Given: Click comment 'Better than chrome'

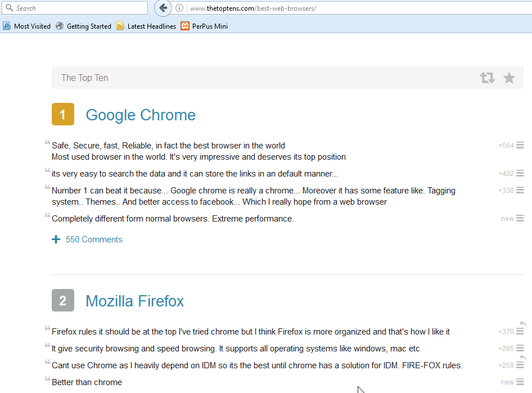Looking at the screenshot, I should click(x=87, y=382).
